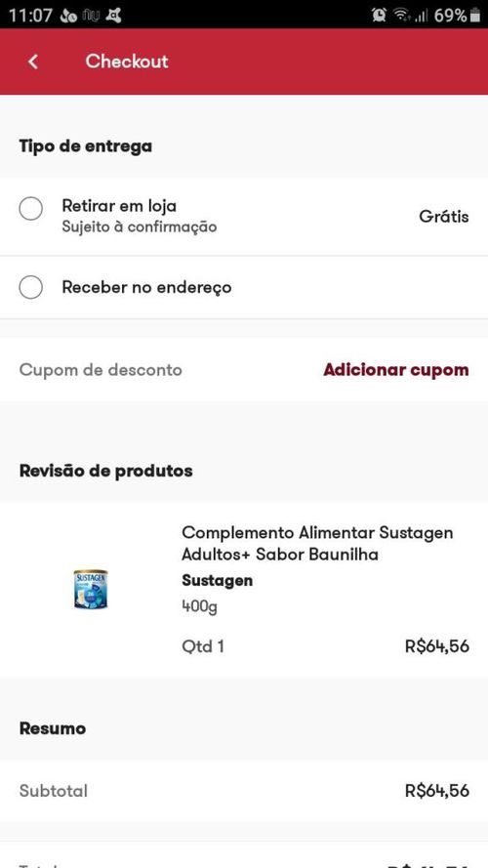The height and width of the screenshot is (868, 488).
Task: Tap the Qtd 1 quantity label
Action: [x=202, y=646]
